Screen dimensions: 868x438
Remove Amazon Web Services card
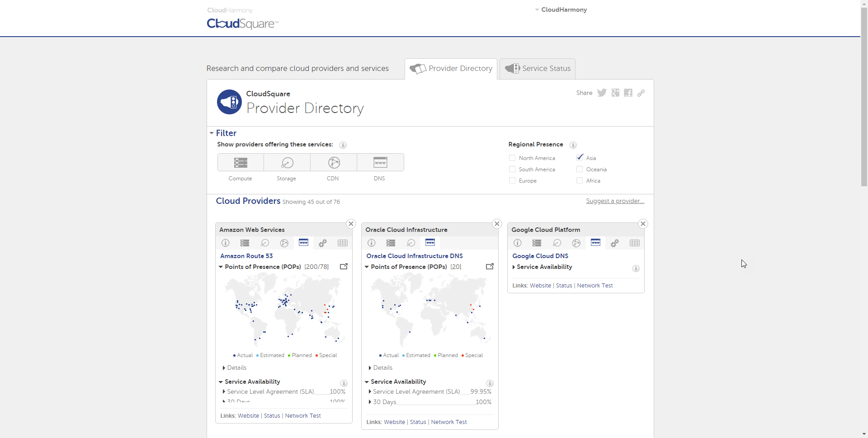[x=351, y=224]
